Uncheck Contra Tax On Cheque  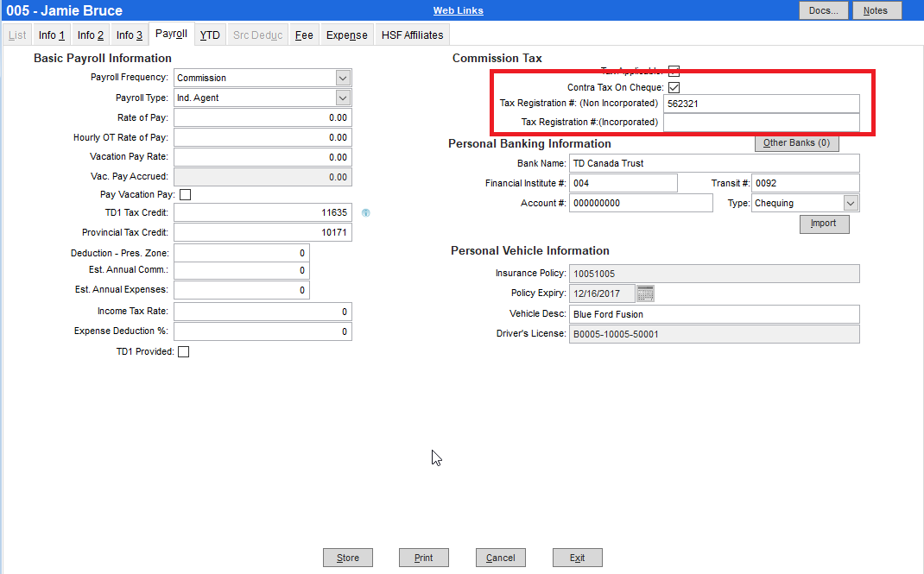pyautogui.click(x=674, y=86)
